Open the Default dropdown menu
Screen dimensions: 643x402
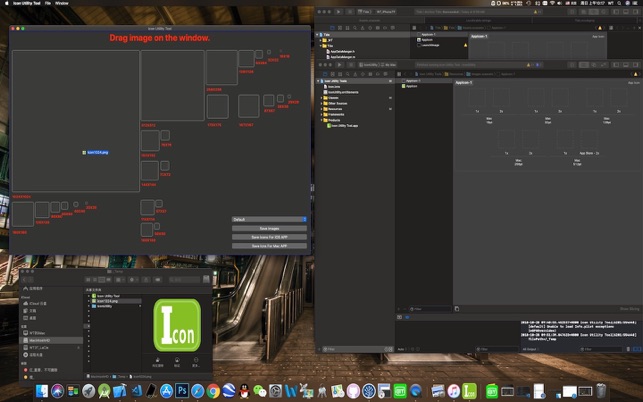coord(268,218)
